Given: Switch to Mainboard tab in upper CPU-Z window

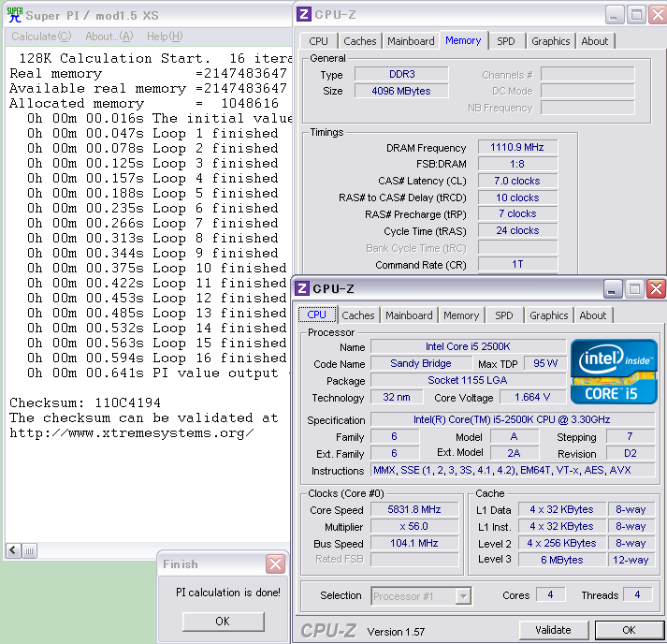Looking at the screenshot, I should tap(411, 41).
